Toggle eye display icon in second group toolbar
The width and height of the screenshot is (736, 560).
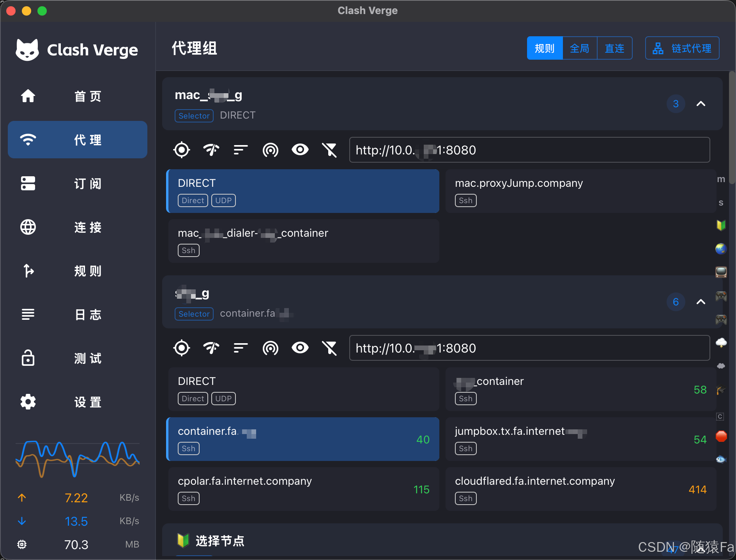click(x=300, y=348)
